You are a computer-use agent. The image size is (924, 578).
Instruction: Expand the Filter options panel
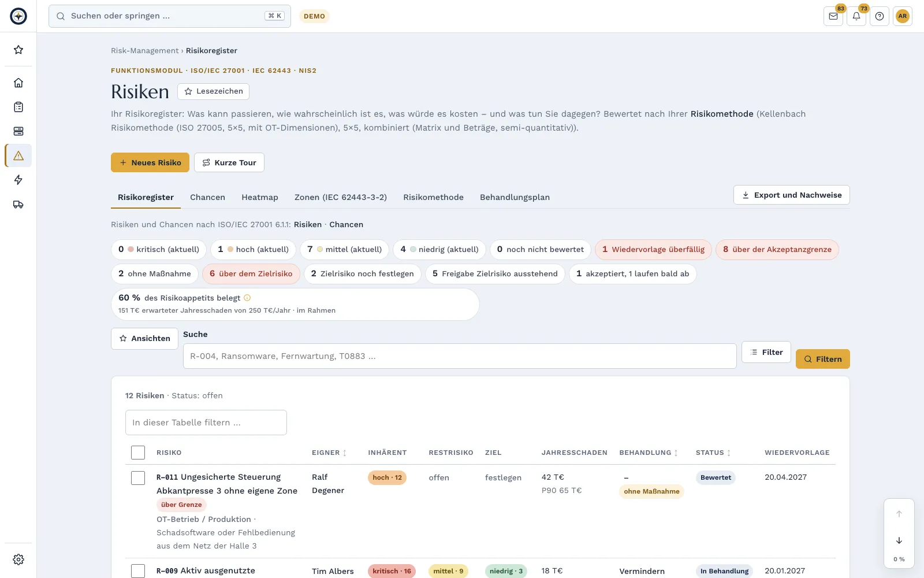click(766, 352)
